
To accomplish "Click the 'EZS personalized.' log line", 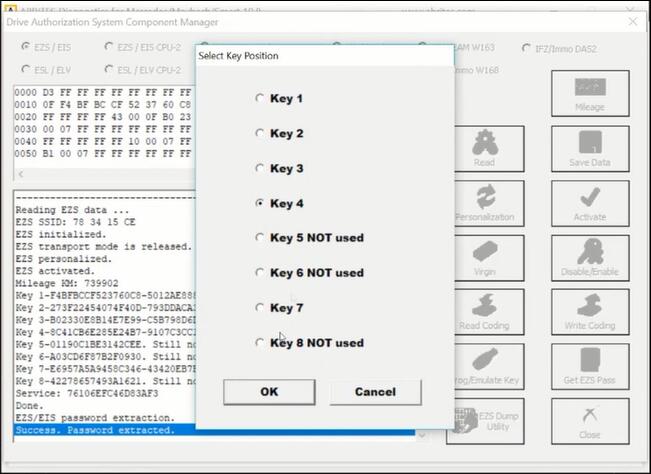I will 64,259.
